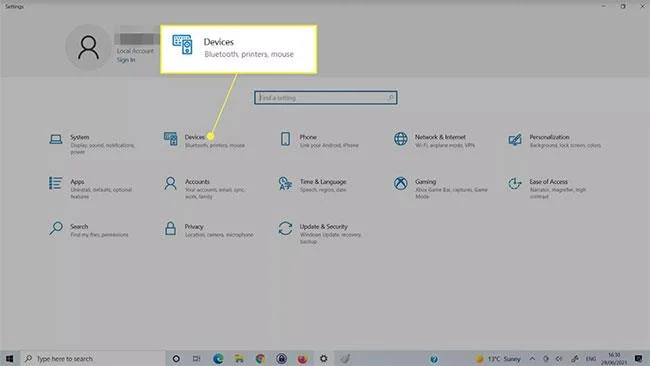This screenshot has height=366, width=650.
Task: Open the Personalization settings category
Action: pyautogui.click(x=554, y=141)
